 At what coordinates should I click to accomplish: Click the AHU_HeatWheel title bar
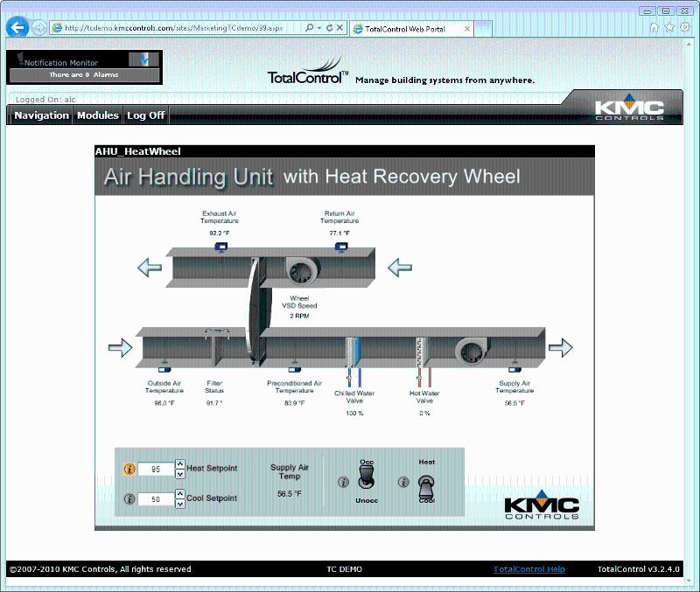[345, 151]
